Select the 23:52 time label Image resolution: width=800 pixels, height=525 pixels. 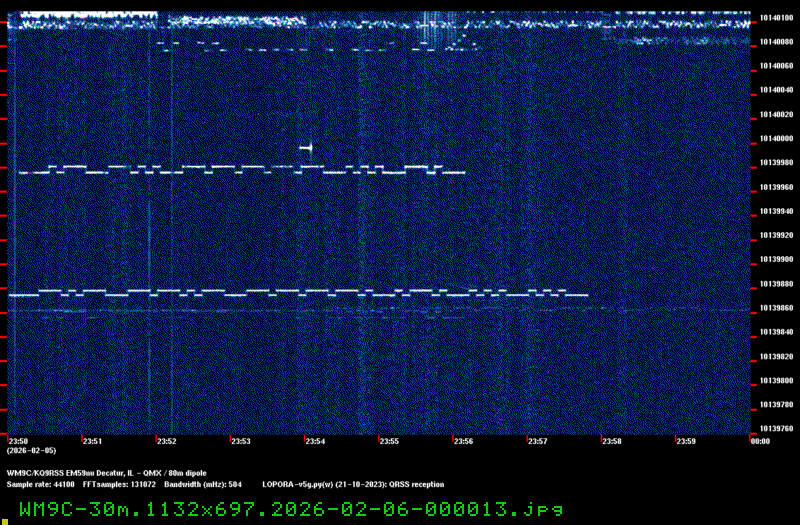coord(167,441)
